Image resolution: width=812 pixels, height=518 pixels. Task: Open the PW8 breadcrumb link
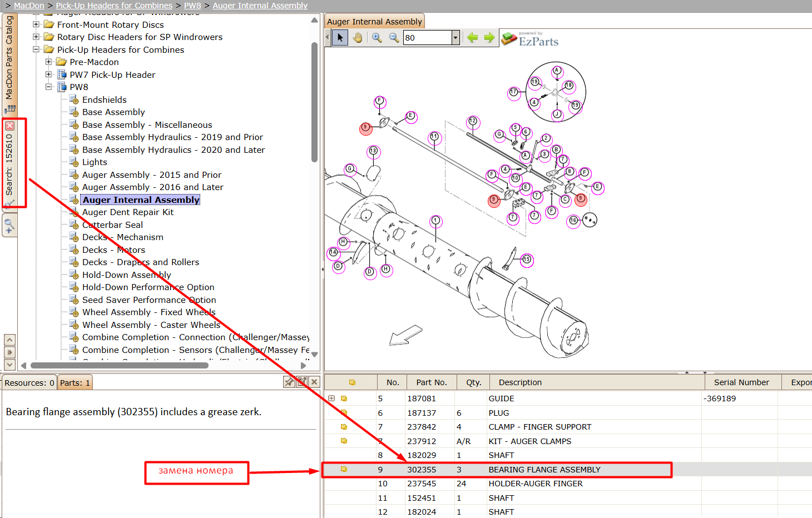(x=192, y=6)
